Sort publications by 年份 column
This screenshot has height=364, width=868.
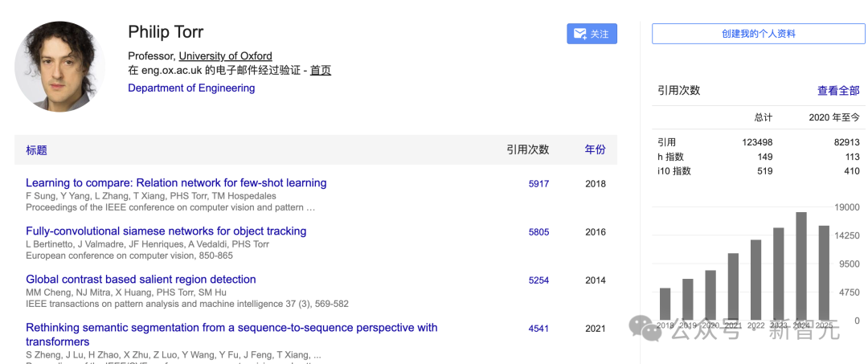tap(595, 149)
